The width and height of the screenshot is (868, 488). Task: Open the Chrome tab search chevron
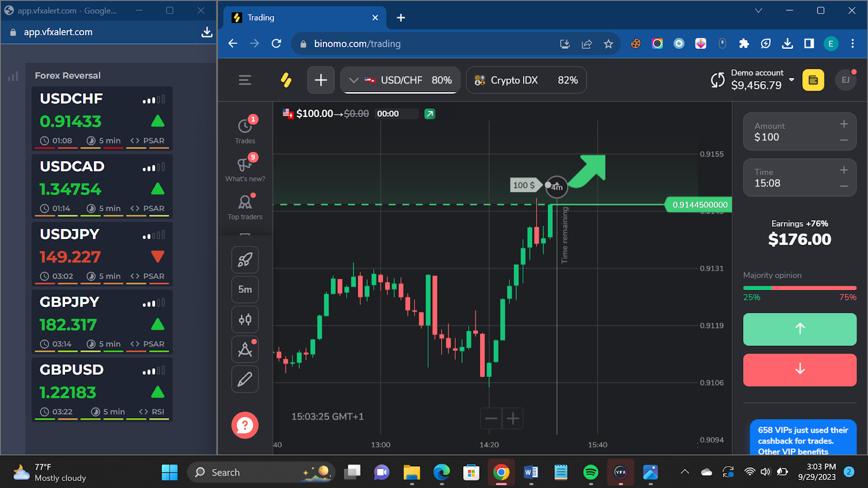point(758,10)
